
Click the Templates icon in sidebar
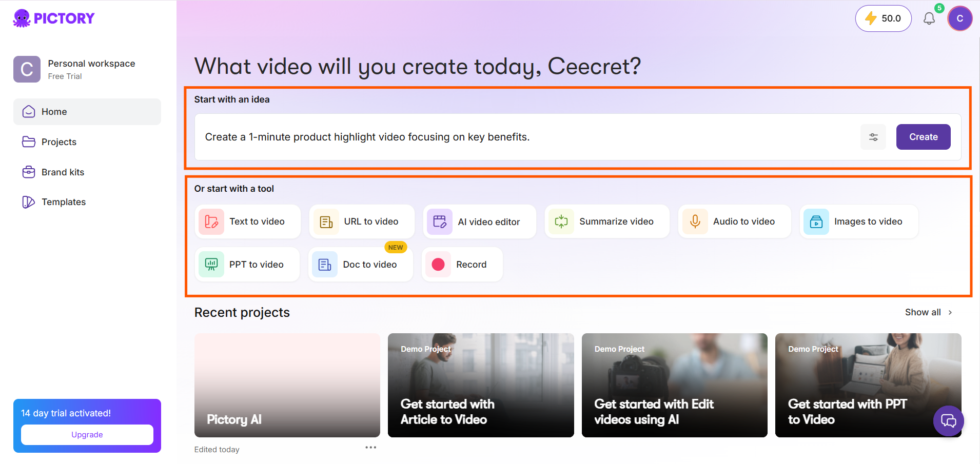29,202
